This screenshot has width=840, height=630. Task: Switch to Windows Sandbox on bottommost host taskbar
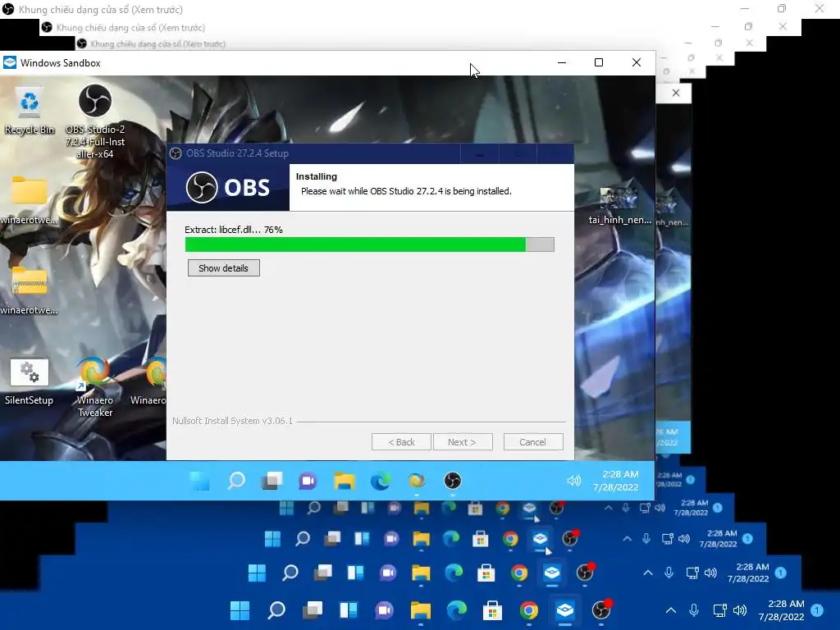pos(564,610)
